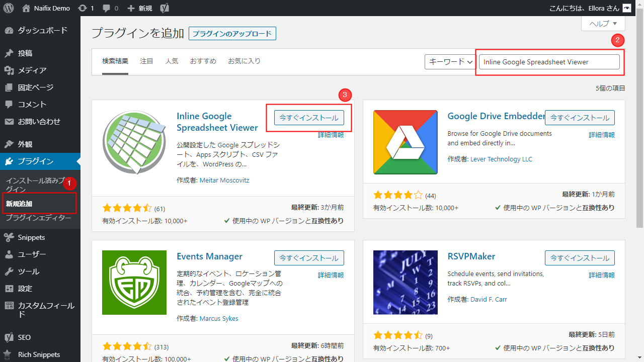Click the plugin search input field
The width and height of the screenshot is (644, 362).
549,62
